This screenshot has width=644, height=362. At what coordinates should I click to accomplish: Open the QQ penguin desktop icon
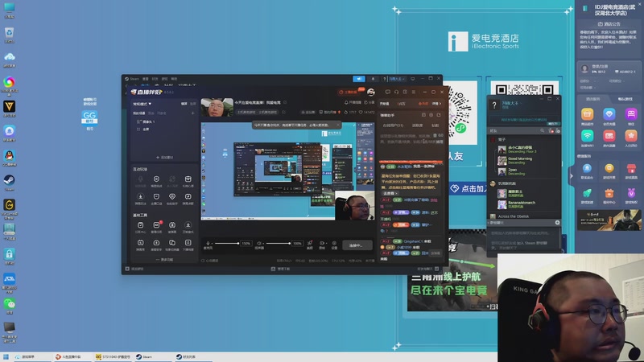pyautogui.click(x=9, y=156)
